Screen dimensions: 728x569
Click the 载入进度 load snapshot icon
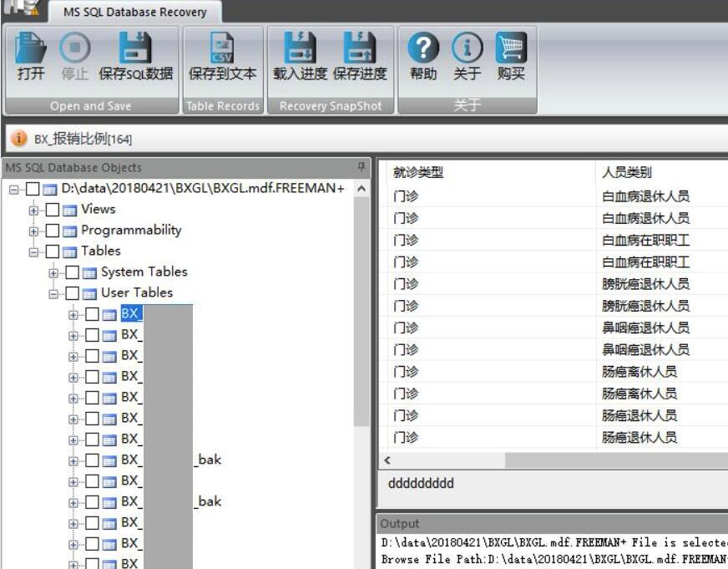pyautogui.click(x=300, y=48)
